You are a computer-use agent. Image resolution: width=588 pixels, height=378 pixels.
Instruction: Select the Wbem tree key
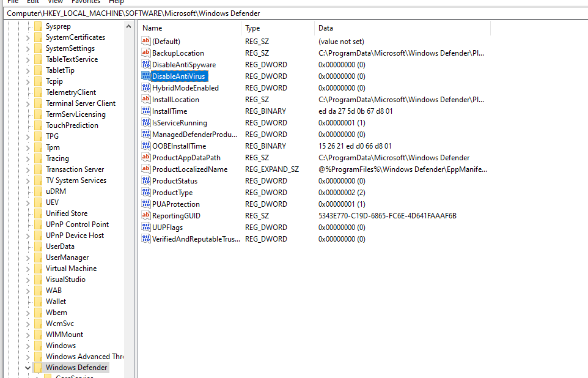[56, 313]
